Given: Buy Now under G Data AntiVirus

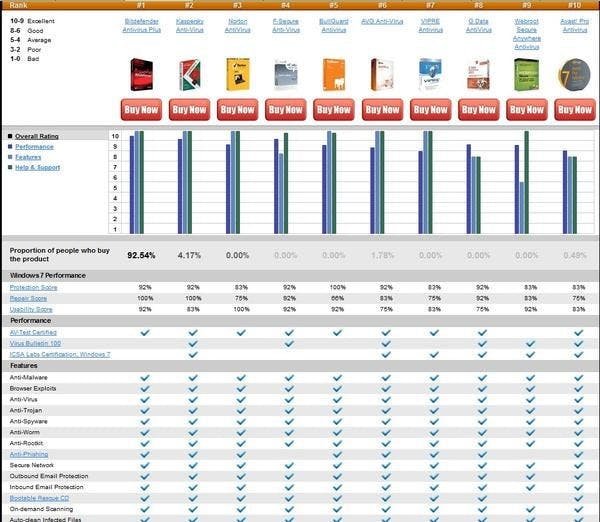Looking at the screenshot, I should [479, 110].
